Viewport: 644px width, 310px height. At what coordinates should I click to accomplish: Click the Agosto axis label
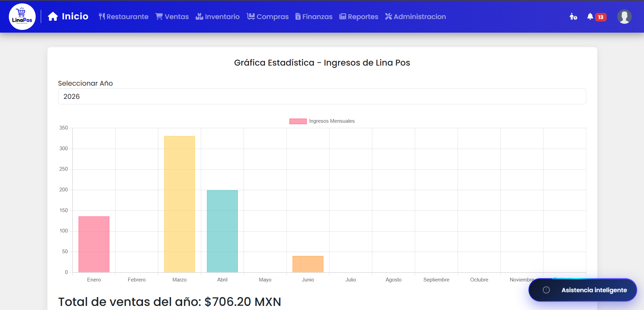point(393,280)
